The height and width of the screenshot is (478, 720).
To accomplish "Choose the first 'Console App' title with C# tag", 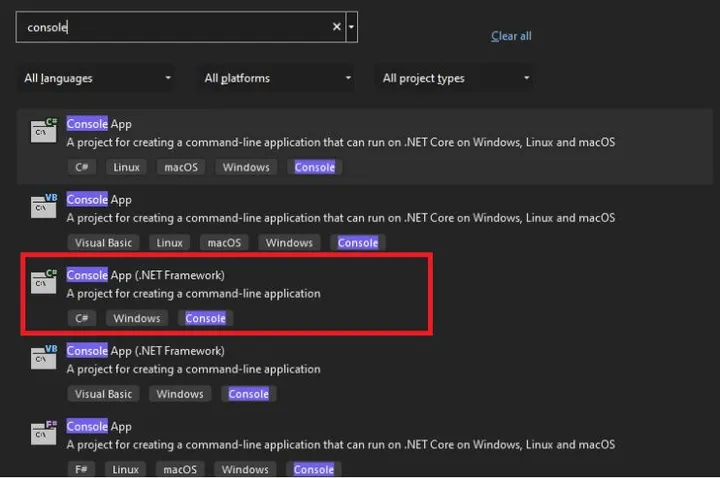I will [x=99, y=124].
